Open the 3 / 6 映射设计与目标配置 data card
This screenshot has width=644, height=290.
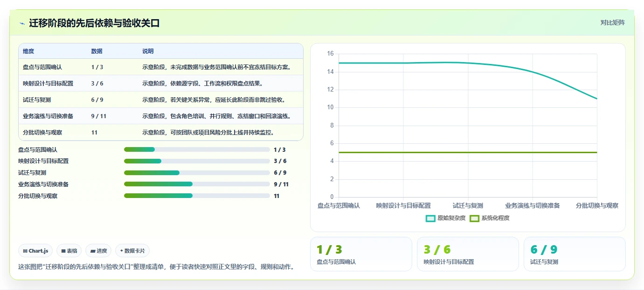(468, 254)
